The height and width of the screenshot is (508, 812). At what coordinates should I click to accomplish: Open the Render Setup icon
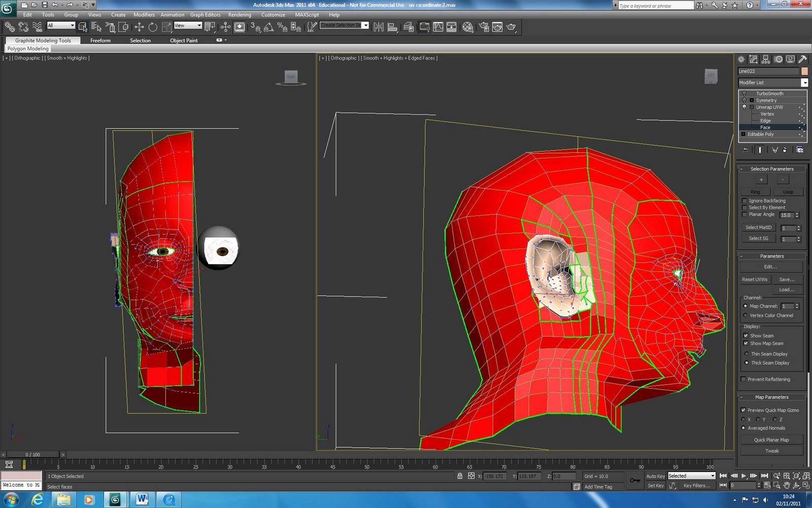tap(484, 26)
